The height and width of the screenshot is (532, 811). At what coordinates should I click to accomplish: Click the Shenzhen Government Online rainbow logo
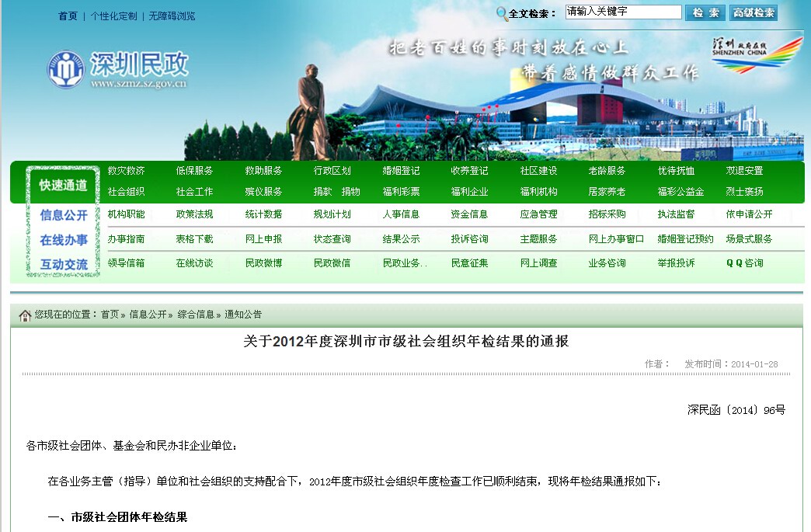[x=755, y=54]
